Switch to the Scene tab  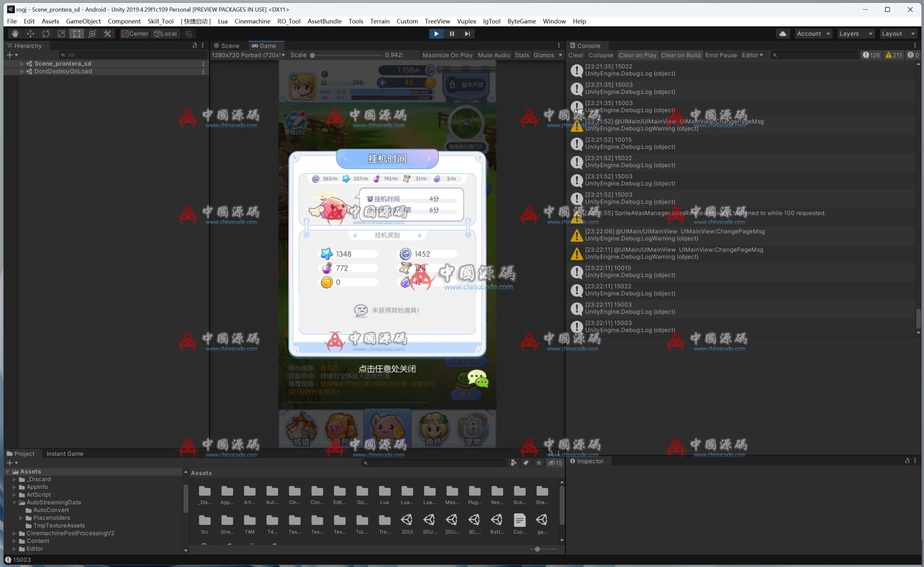pyautogui.click(x=227, y=46)
